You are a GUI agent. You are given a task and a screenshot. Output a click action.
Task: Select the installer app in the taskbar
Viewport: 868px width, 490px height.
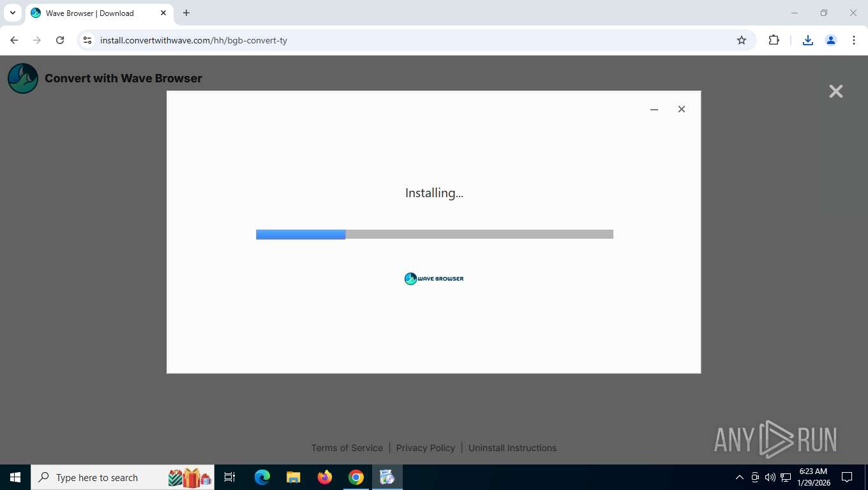[387, 477]
